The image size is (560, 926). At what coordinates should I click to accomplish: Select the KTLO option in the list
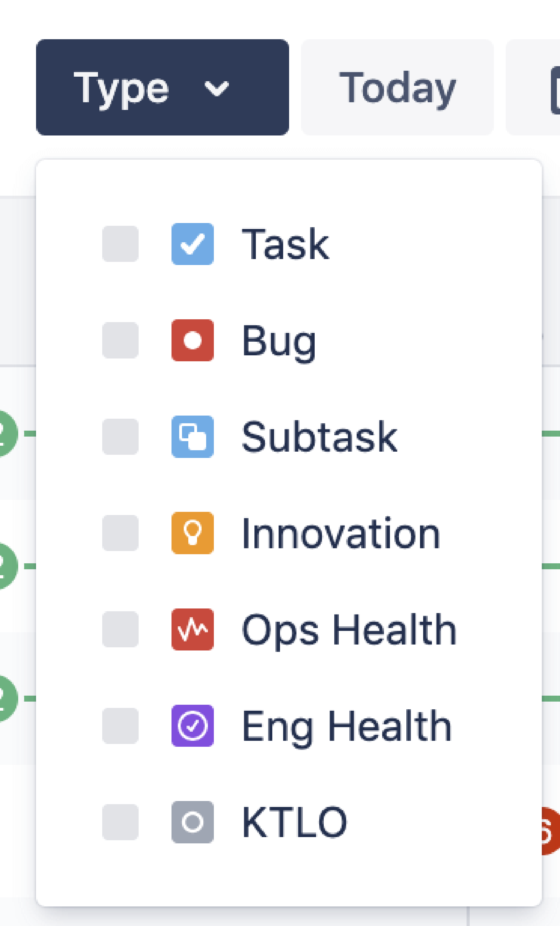click(294, 821)
